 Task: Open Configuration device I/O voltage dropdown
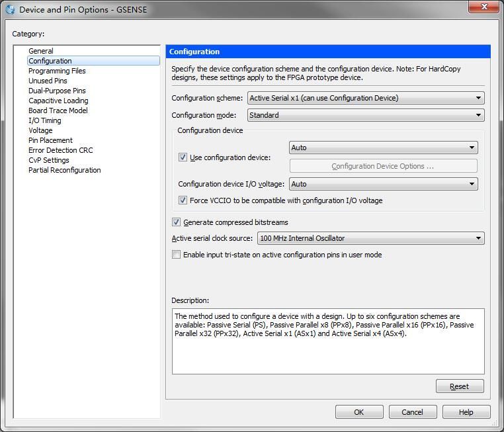[384, 184]
